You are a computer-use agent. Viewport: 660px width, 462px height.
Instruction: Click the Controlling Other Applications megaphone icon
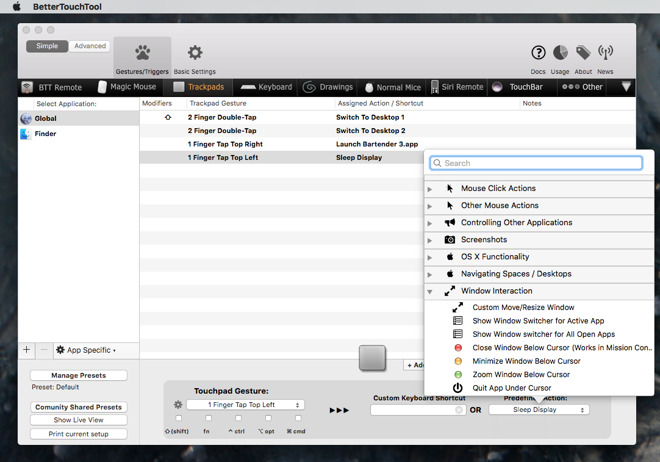pyautogui.click(x=450, y=223)
